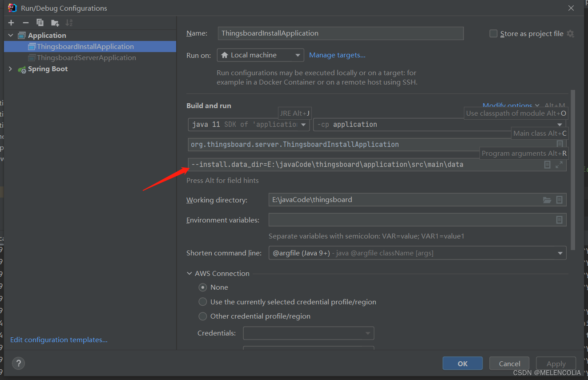Open Modify options menu
The image size is (588, 380).
[511, 105]
